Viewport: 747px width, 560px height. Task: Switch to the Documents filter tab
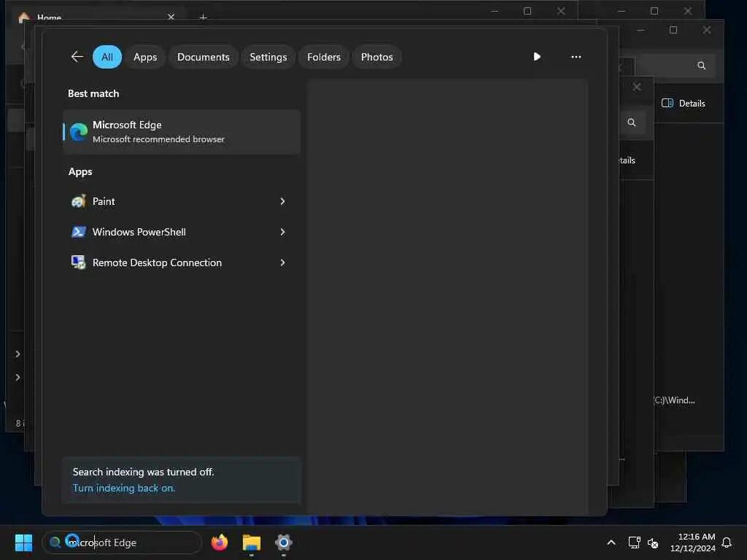[x=204, y=57]
